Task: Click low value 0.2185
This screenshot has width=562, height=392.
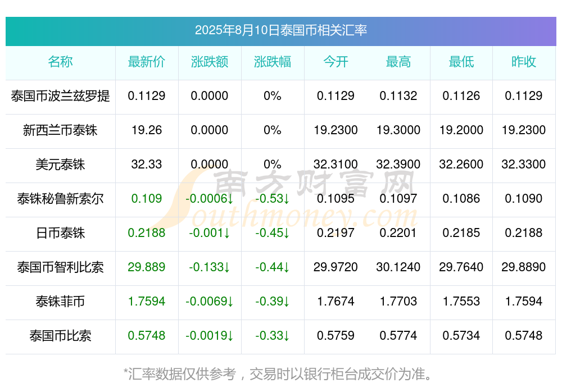Action: (x=461, y=233)
